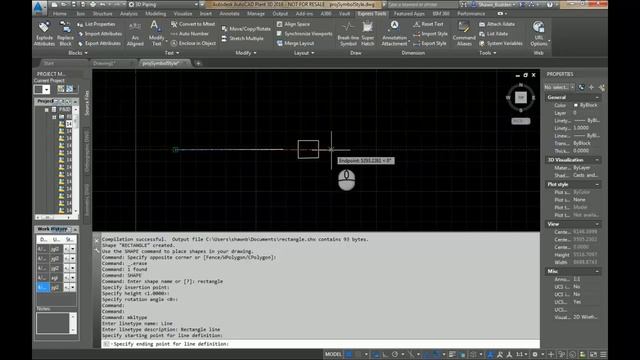
Task: Toggle clean screen in status bar
Action: tap(593, 354)
